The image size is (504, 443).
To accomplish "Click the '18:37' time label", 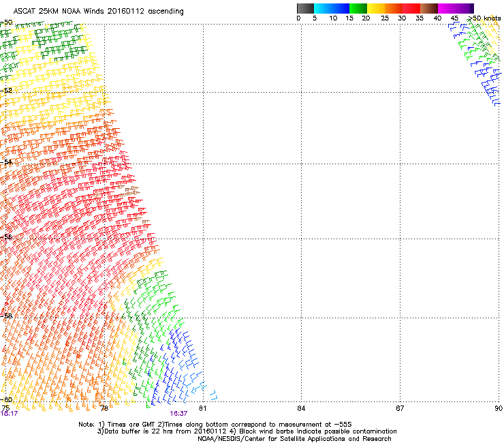I will click(178, 414).
